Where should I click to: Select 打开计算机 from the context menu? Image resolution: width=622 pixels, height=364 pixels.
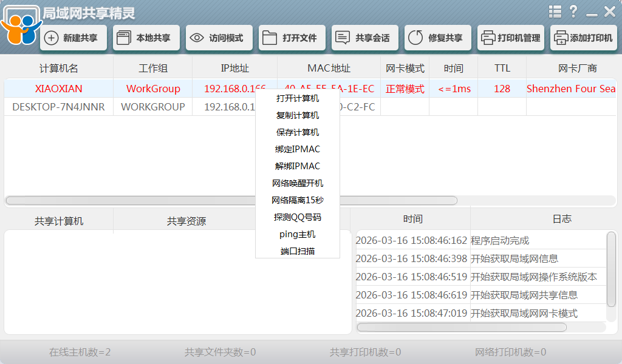point(298,98)
